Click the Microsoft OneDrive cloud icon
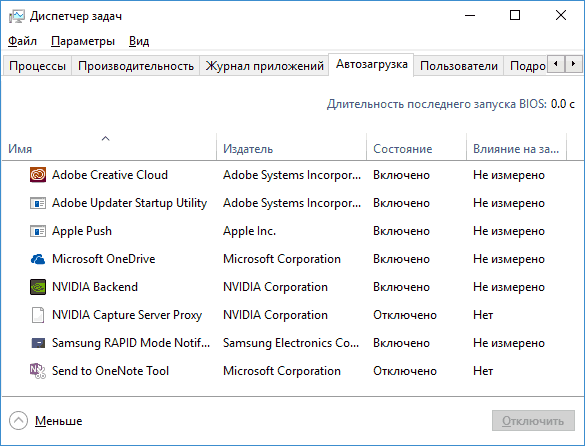585x446 pixels. [38, 259]
